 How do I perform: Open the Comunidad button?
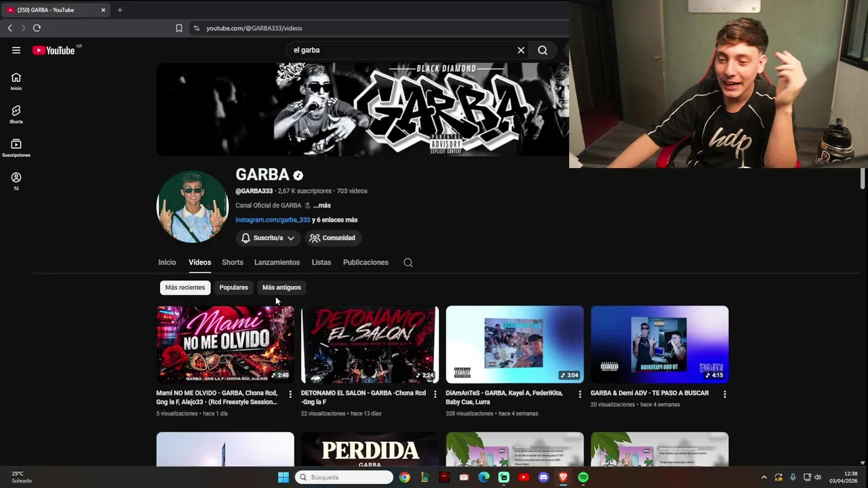(332, 238)
